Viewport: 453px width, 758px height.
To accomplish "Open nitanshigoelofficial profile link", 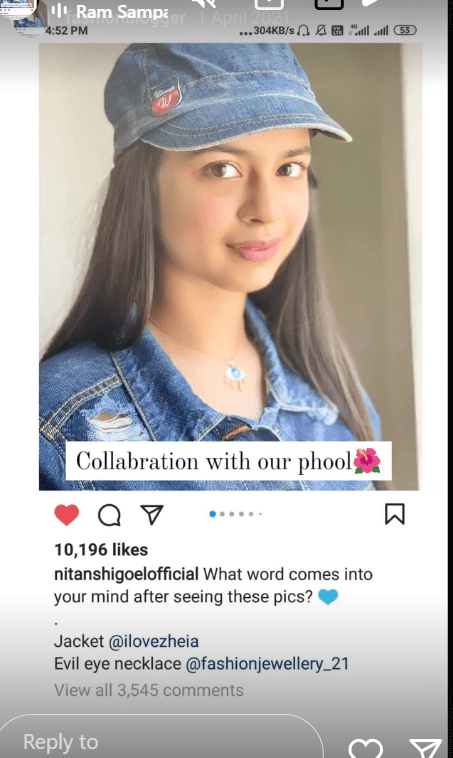I will [126, 574].
